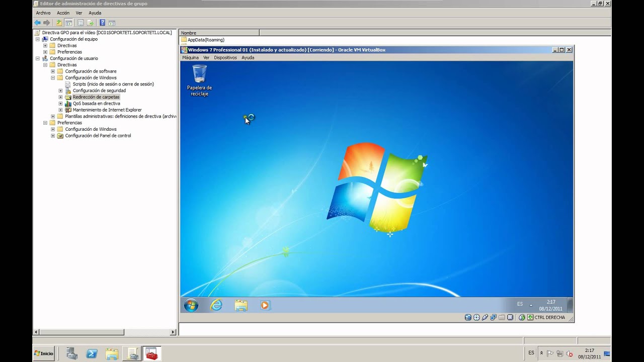Screen dimensions: 644x362
Task: Click the ES language indicator on host taskbar
Action: [x=531, y=353]
